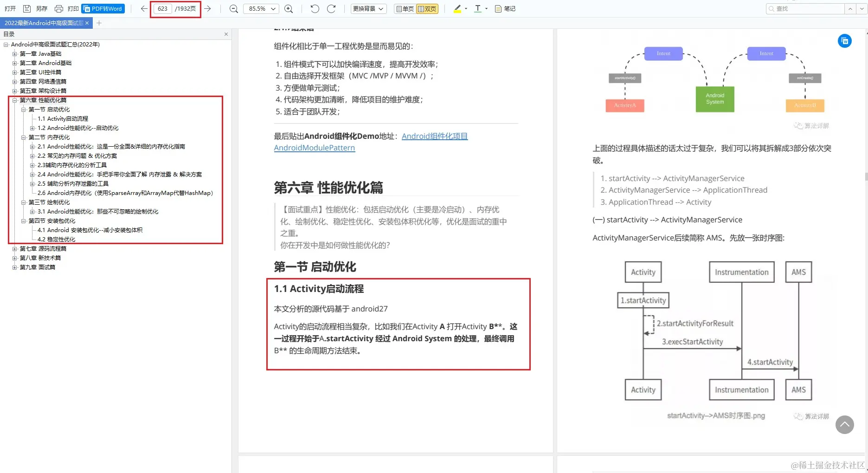
Task: Open the 更换背景 background dropdown
Action: click(x=368, y=8)
